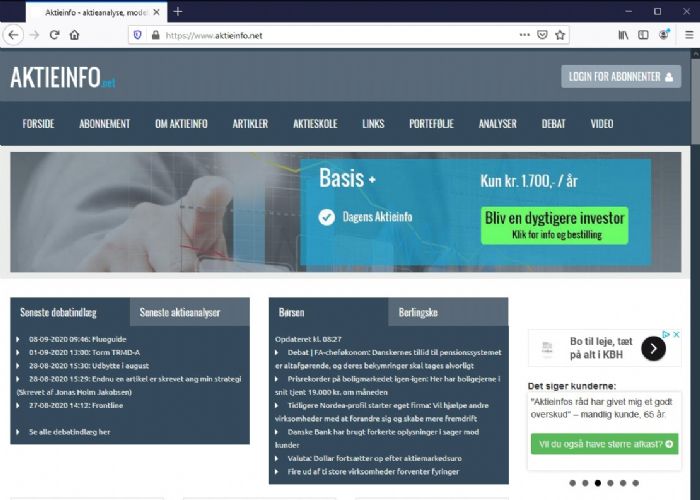
Task: Open the Firefox account icon
Action: pos(664,34)
